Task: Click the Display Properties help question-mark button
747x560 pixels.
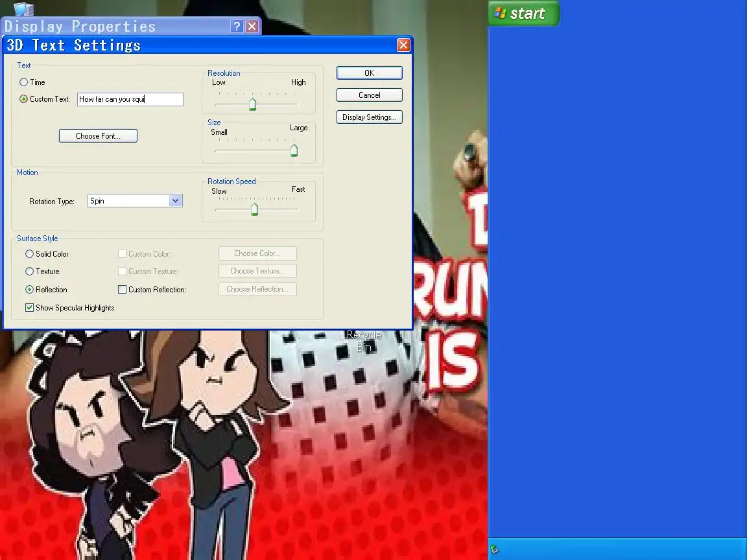Action: pyautogui.click(x=237, y=26)
